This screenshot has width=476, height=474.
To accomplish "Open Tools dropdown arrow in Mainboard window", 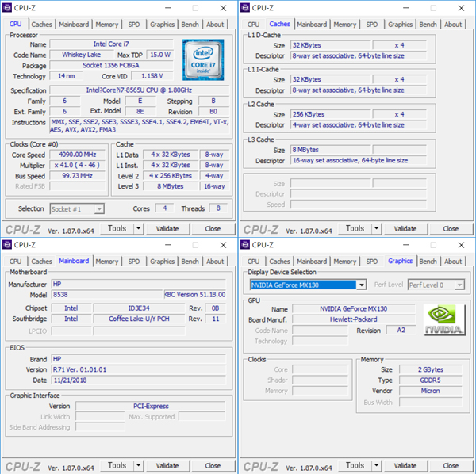I will 138,465.
